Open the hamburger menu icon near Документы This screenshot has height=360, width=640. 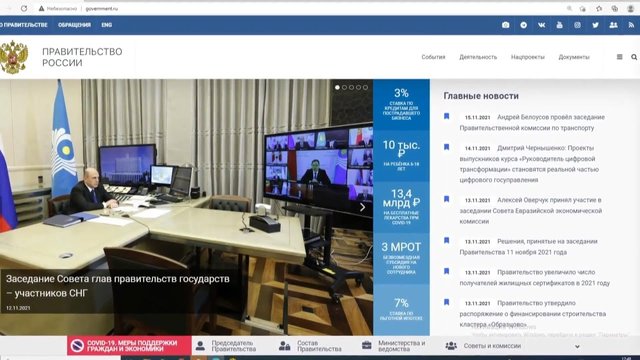click(x=619, y=57)
